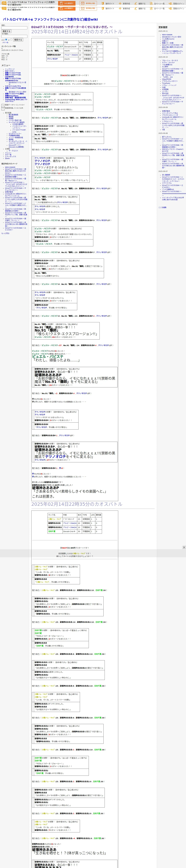Viewport: 186px width, 868px height.
Task: Open Discordサーバー(Donald-2nd様管理) link
Action: (16, 146)
